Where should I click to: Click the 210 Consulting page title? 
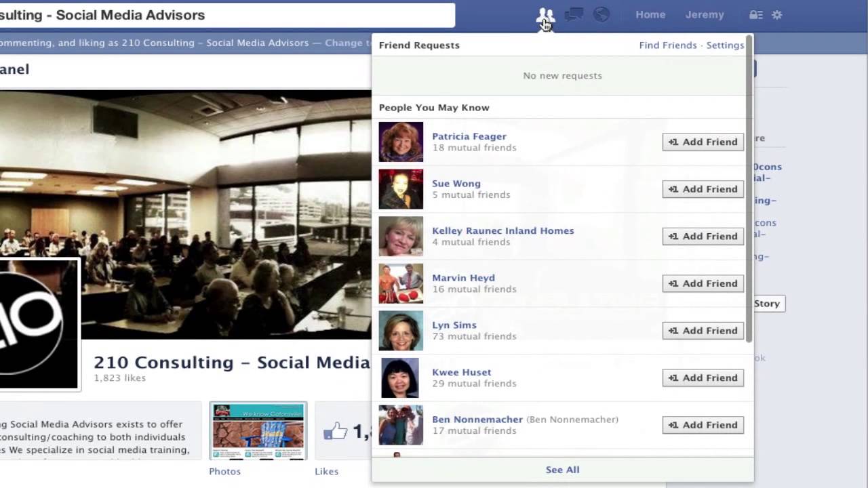pos(232,363)
